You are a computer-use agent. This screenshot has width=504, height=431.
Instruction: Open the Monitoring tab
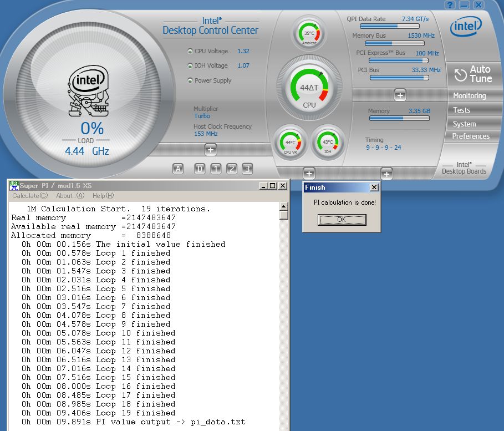tap(469, 95)
